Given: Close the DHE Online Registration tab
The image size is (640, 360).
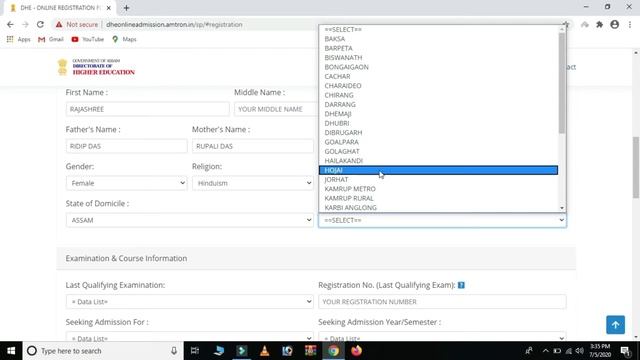Looking at the screenshot, I should [x=109, y=8].
